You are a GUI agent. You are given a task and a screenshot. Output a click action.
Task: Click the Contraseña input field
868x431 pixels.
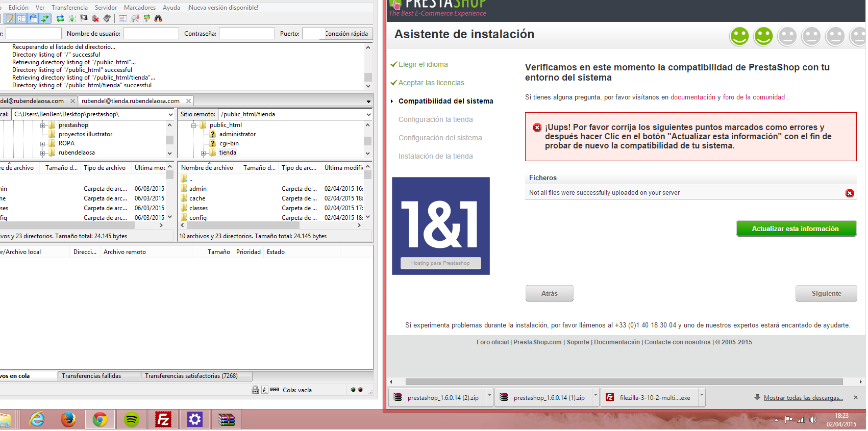coord(247,34)
